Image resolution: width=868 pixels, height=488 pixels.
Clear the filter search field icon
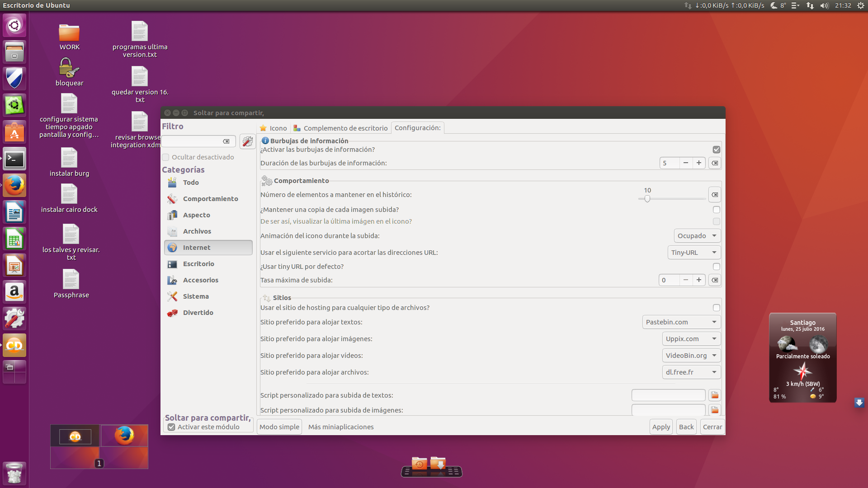[226, 141]
